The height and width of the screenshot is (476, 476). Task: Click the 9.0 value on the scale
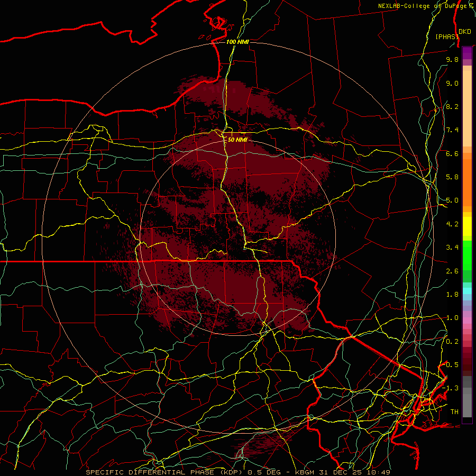(x=452, y=83)
